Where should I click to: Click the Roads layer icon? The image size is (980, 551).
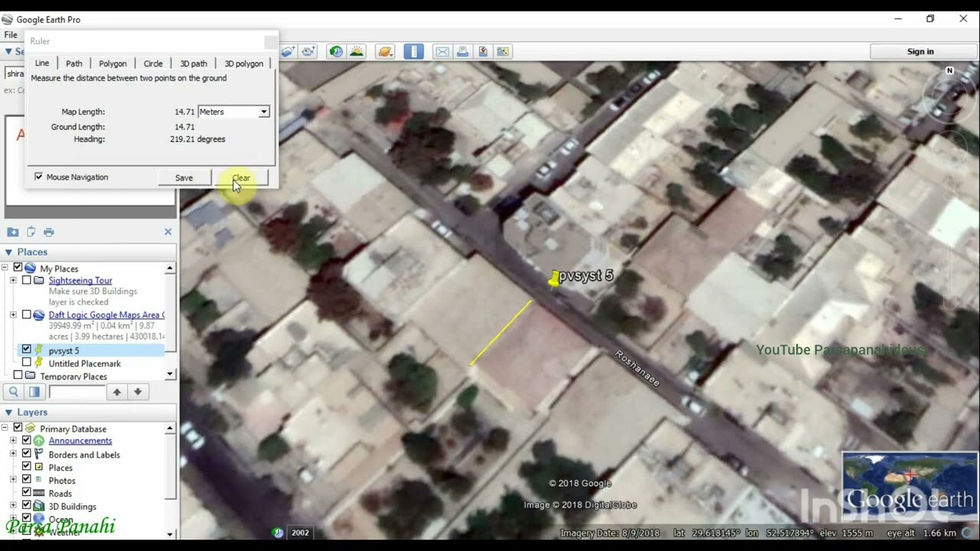point(39,493)
